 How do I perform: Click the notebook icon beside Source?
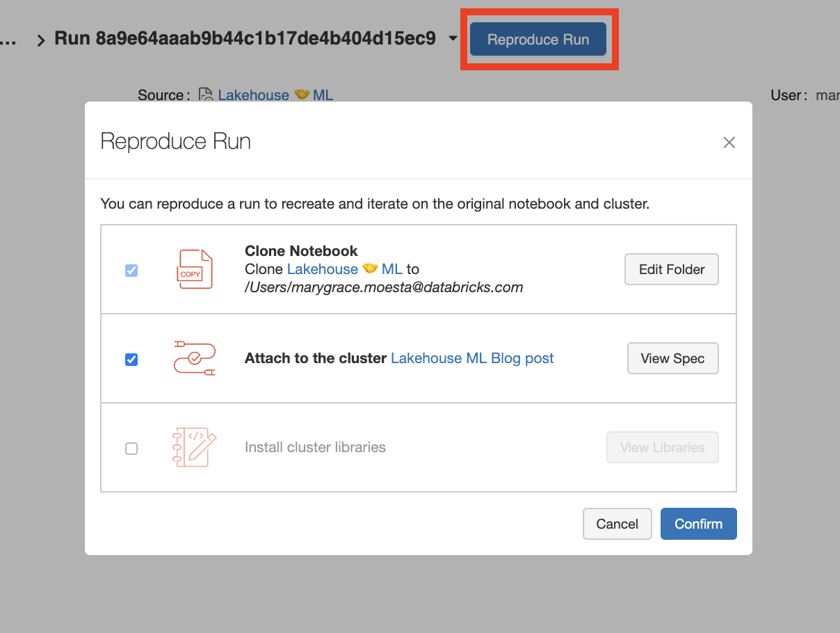point(205,95)
